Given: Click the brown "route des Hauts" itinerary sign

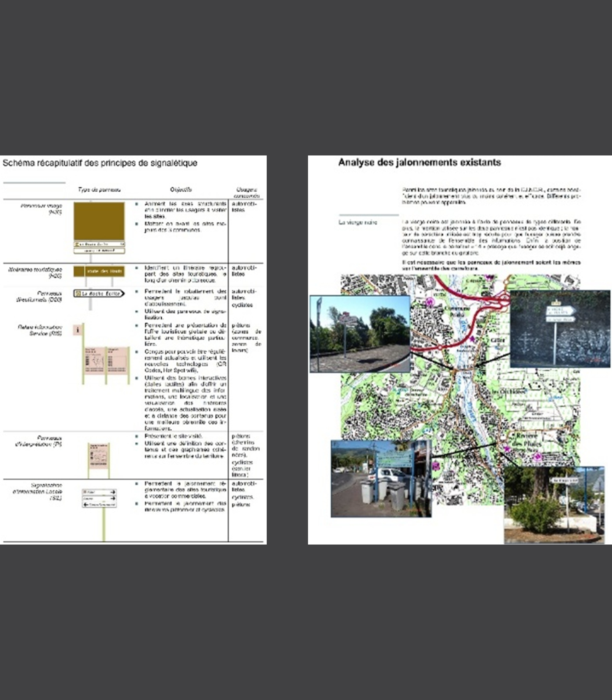Looking at the screenshot, I should (x=99, y=271).
